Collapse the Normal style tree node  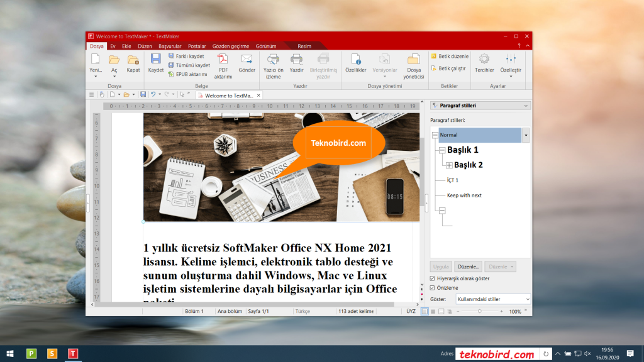435,135
